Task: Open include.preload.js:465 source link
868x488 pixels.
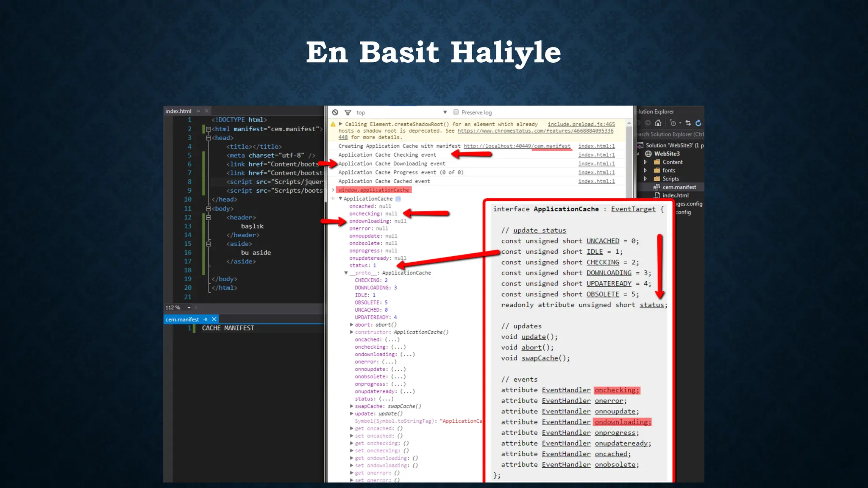Action: (581, 124)
